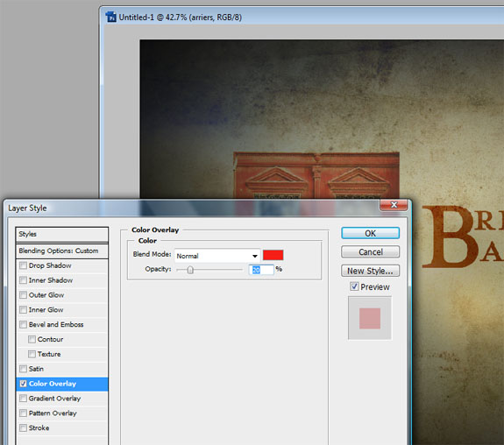Viewport: 504px width, 445px height.
Task: Enable the Texture checkbox
Action: (32, 354)
